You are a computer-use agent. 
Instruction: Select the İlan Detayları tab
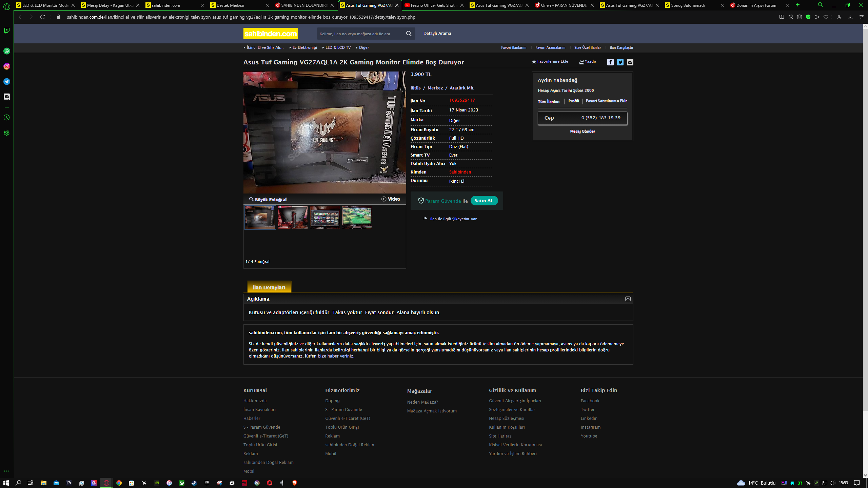tap(269, 287)
